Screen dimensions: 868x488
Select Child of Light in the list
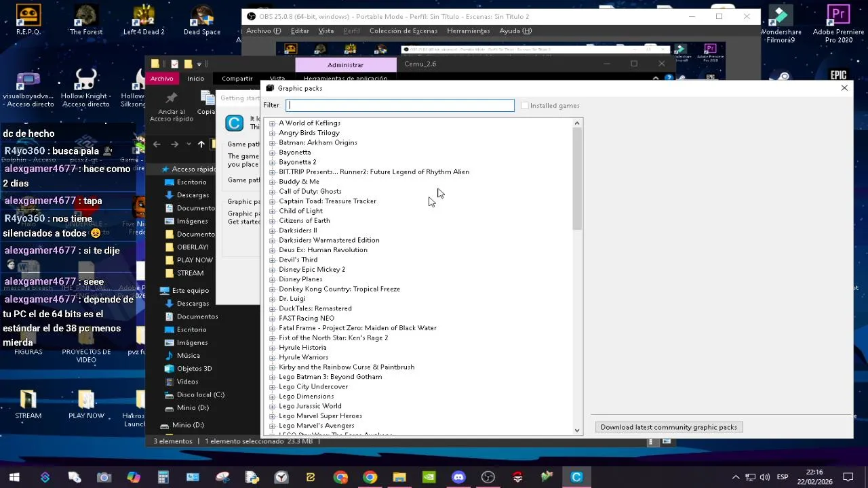pos(300,211)
